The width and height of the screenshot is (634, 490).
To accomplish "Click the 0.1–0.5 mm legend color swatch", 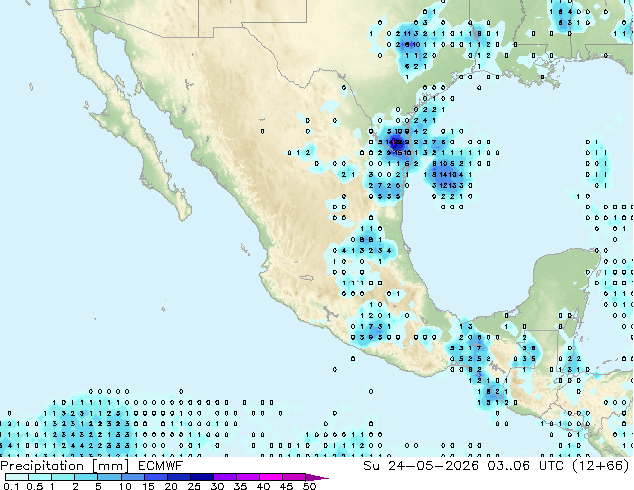I will coord(17,477).
